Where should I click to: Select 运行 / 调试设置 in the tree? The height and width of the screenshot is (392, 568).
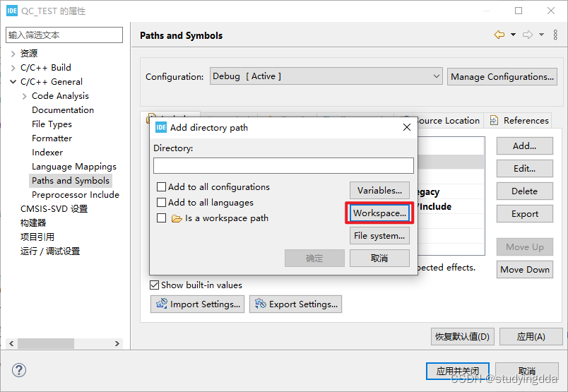point(50,251)
